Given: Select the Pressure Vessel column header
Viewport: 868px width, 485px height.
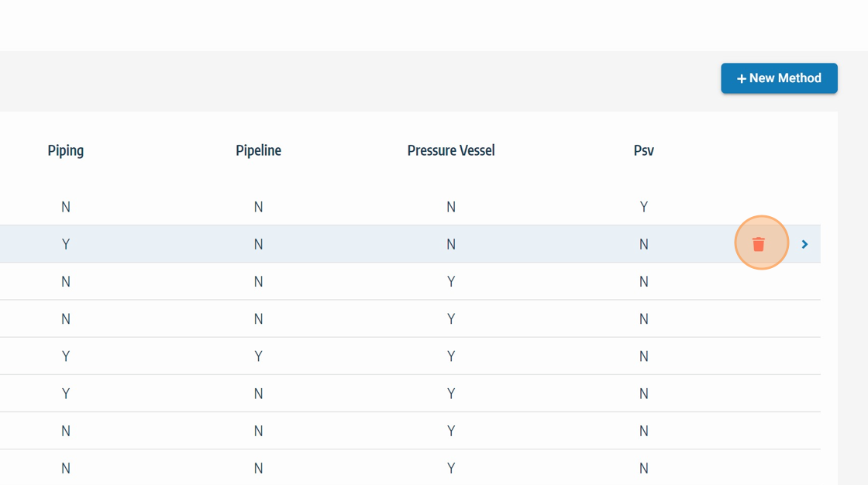Looking at the screenshot, I should tap(451, 150).
